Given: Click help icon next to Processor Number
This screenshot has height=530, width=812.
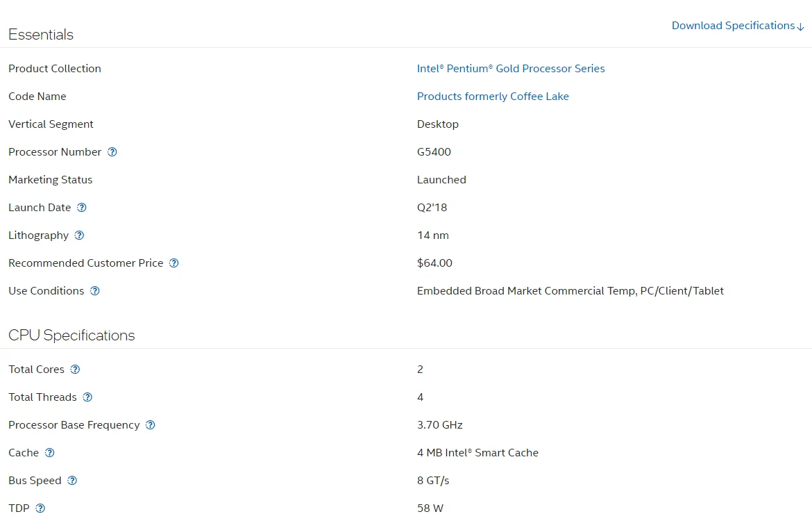Looking at the screenshot, I should tap(112, 152).
